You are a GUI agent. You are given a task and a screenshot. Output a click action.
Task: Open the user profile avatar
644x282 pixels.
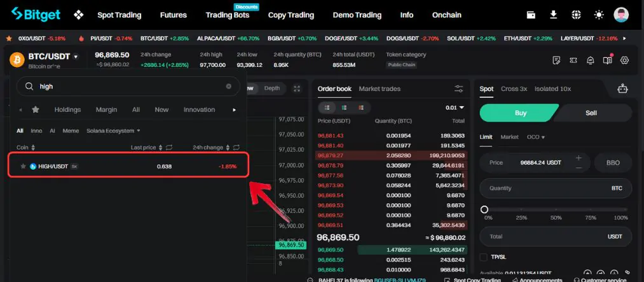coord(621,15)
